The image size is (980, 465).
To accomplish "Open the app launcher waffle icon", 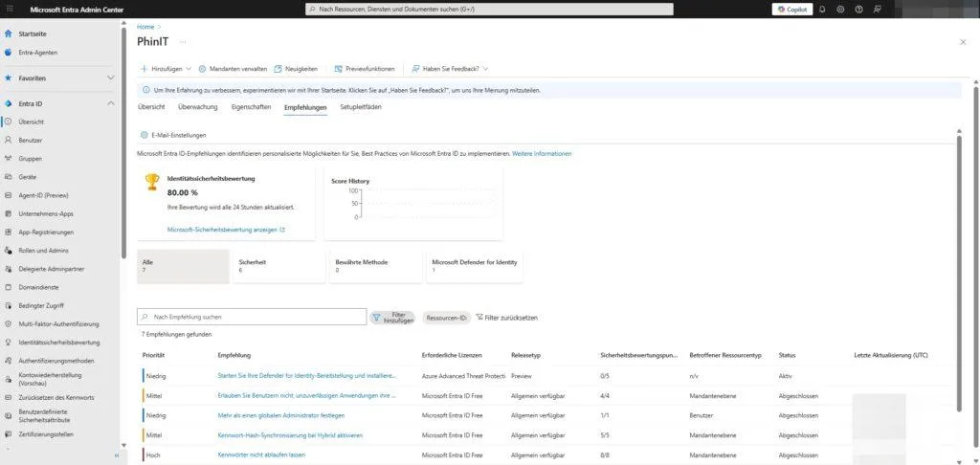I will (x=9, y=9).
